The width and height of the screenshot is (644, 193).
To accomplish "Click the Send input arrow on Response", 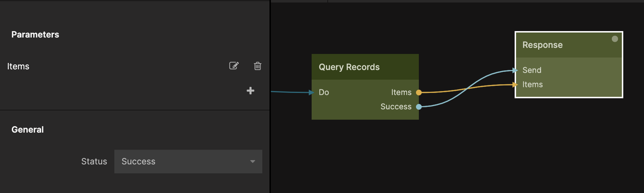I will click(x=515, y=70).
